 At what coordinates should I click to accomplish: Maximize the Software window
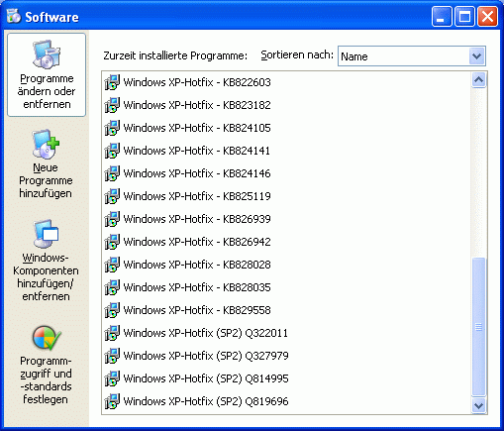click(x=464, y=16)
